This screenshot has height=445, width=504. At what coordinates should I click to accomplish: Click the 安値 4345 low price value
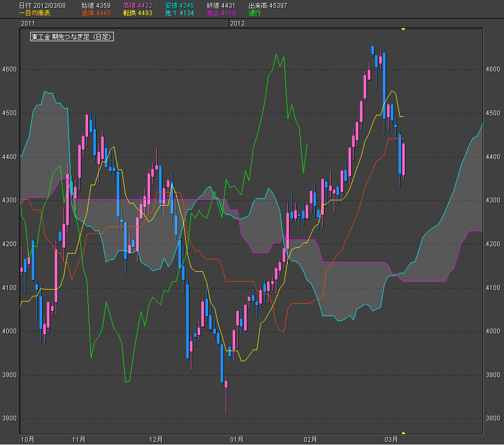(179, 6)
